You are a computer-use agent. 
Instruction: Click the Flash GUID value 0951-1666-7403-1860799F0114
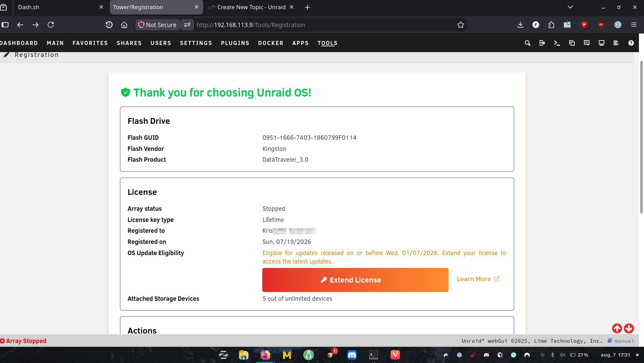point(309,138)
